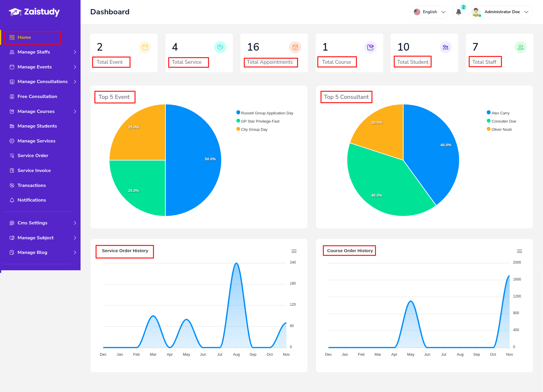Click the Notifications bell icon in sidebar
The height and width of the screenshot is (392, 543).
point(12,200)
